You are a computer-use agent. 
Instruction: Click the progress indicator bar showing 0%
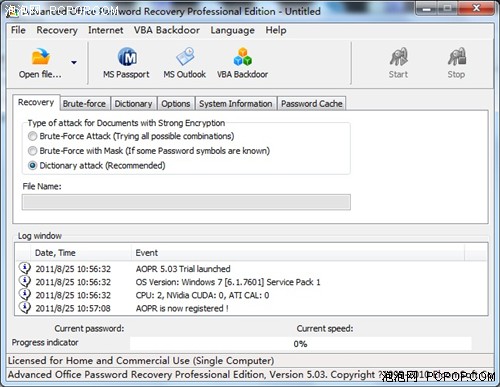301,343
